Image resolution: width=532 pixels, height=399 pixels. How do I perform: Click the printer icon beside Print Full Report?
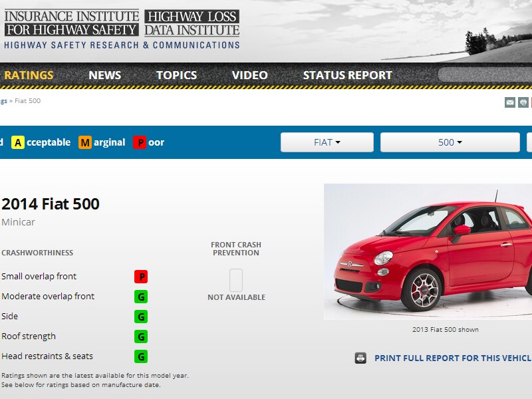point(360,358)
